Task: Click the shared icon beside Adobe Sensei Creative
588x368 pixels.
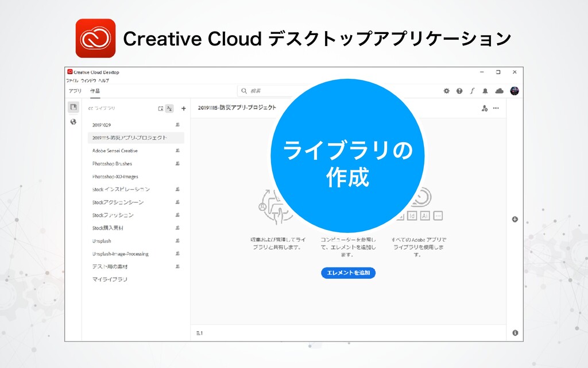Action: tap(178, 151)
